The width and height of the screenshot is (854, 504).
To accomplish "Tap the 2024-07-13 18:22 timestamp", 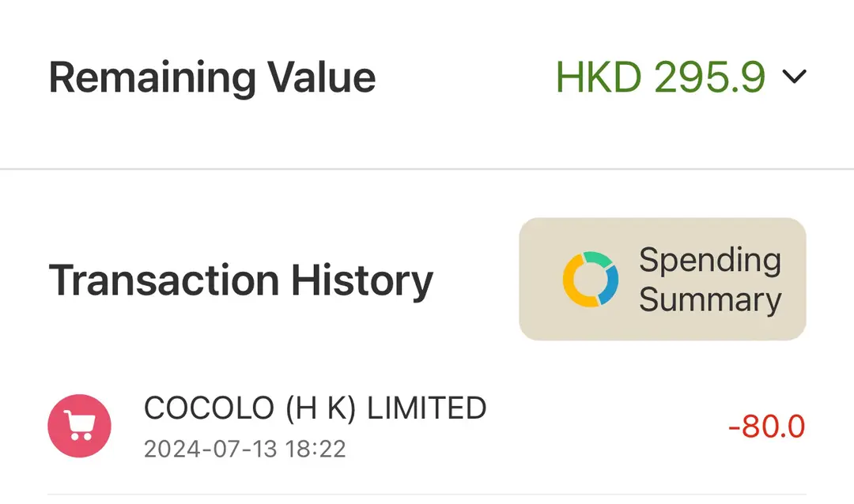I will click(244, 449).
